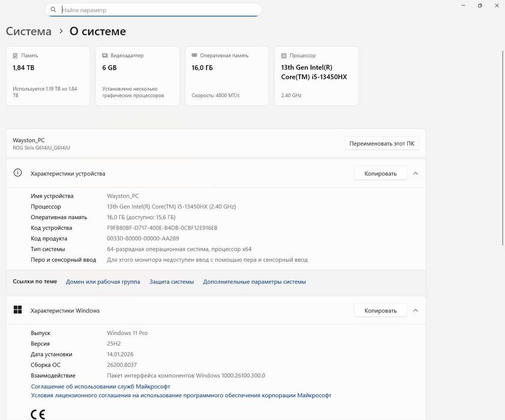
Task: Click the Процессор chip icon
Action: tap(284, 55)
